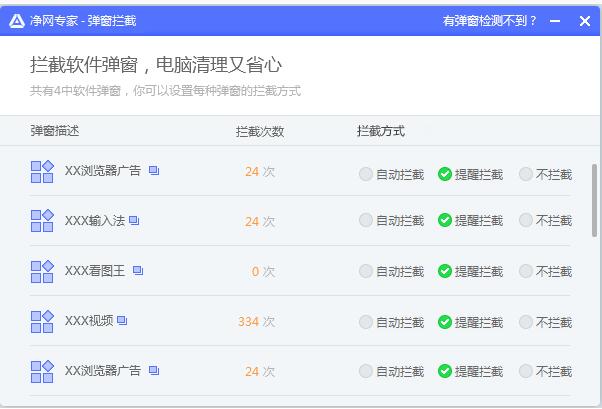Click the XXX看图王 app icon
The image size is (602, 409).
click(x=42, y=271)
